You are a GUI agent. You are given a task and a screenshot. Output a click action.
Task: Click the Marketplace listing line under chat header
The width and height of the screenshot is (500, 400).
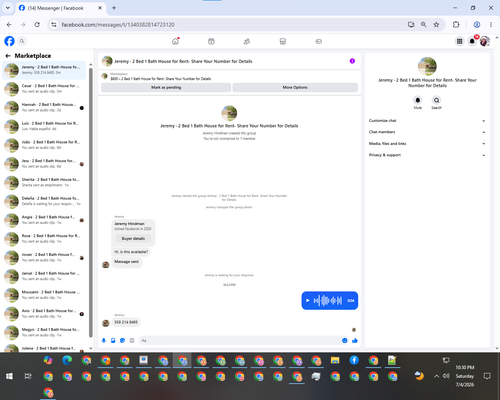tap(161, 79)
